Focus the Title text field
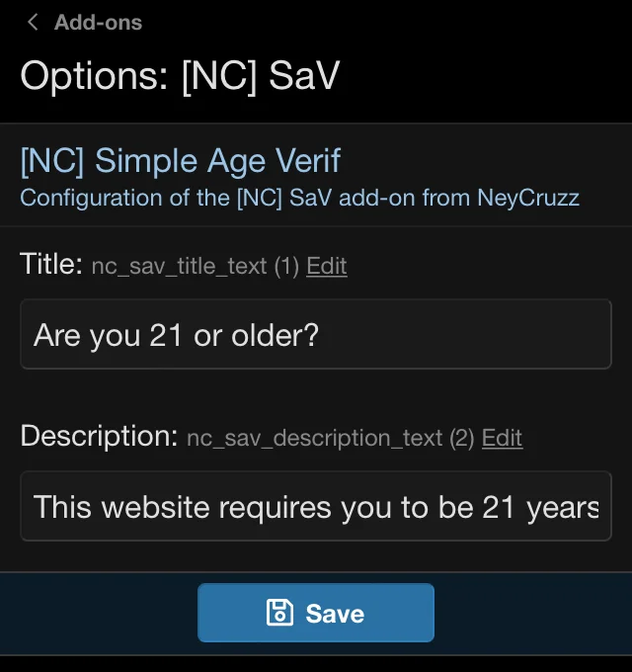Image resolution: width=632 pixels, height=672 pixels. 316,335
